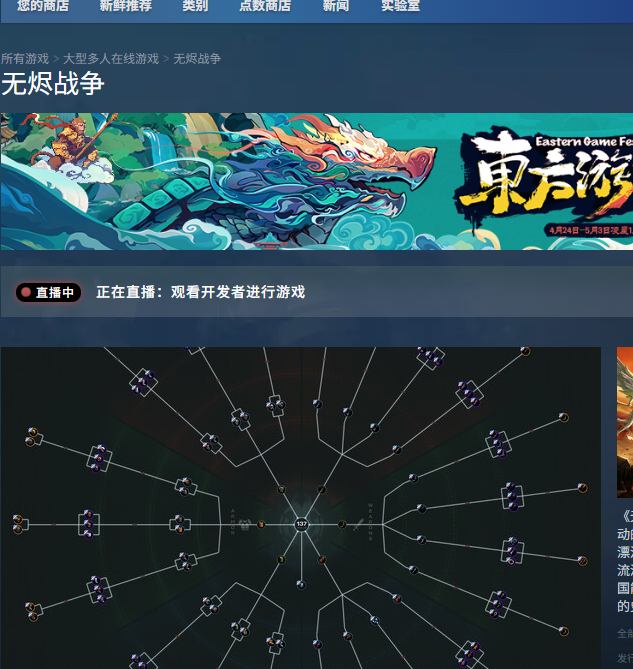Screen dimensions: 633x669
Task: Click the red 直播中 live badge
Action: (x=48, y=292)
